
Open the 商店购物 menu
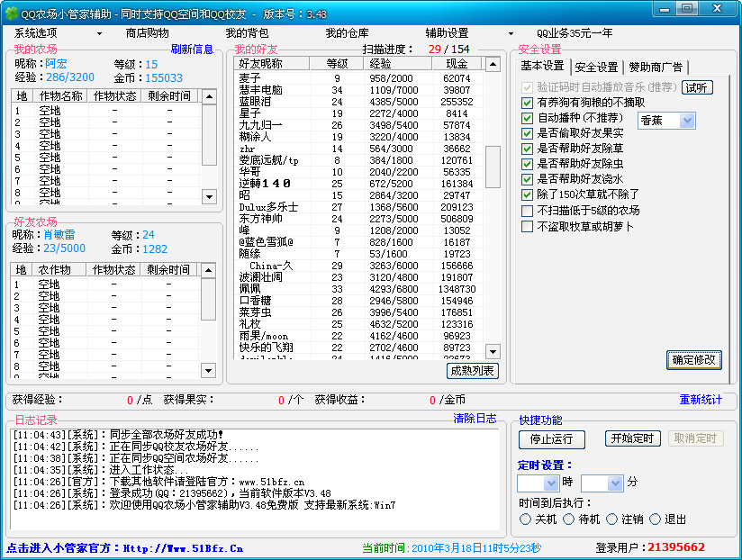click(x=147, y=33)
